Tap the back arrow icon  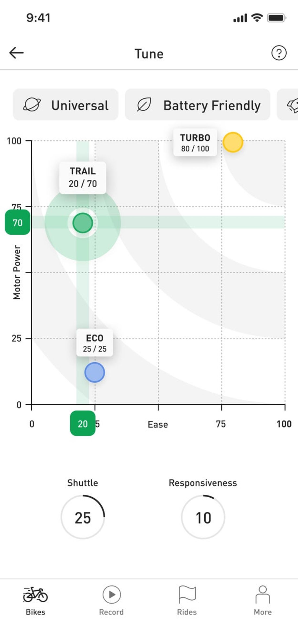tap(17, 53)
